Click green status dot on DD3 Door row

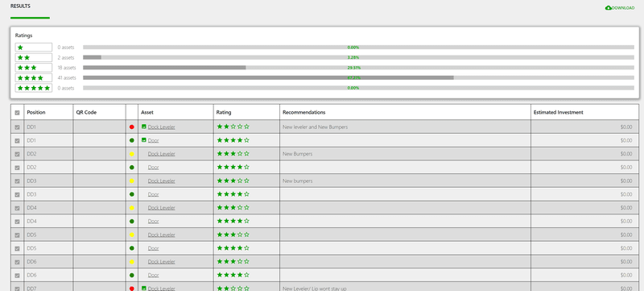pyautogui.click(x=132, y=194)
